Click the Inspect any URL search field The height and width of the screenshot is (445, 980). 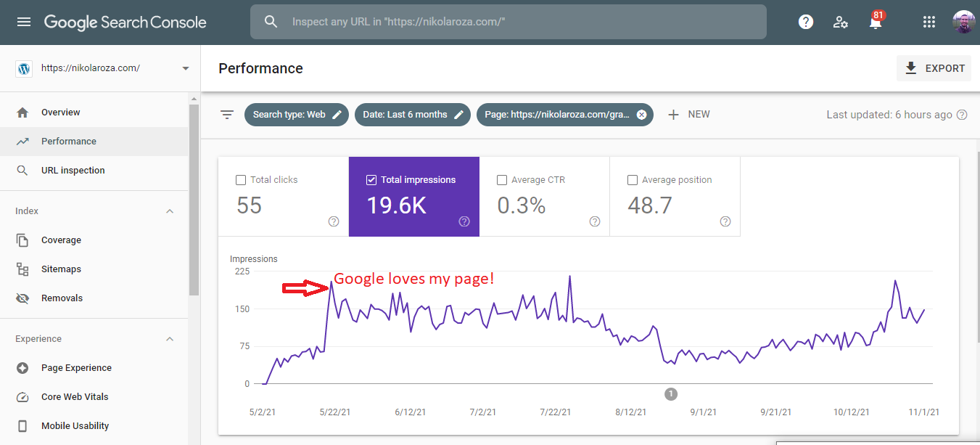click(508, 22)
